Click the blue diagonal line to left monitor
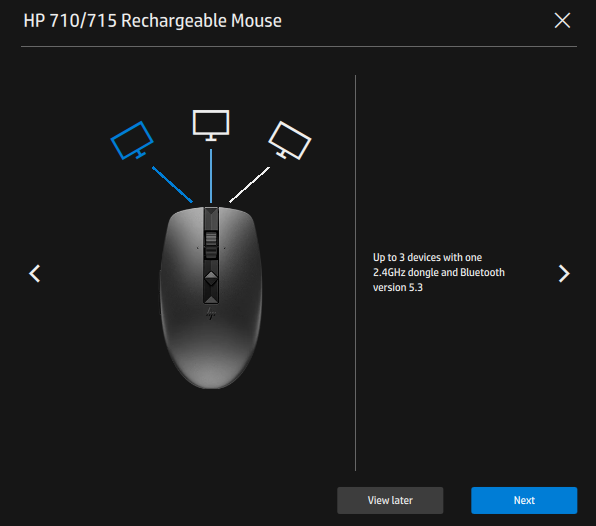This screenshot has width=596, height=526. tap(172, 184)
